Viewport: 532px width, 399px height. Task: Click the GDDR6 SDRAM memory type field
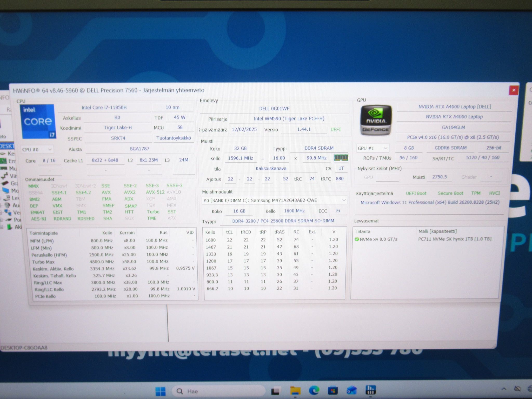451,148
